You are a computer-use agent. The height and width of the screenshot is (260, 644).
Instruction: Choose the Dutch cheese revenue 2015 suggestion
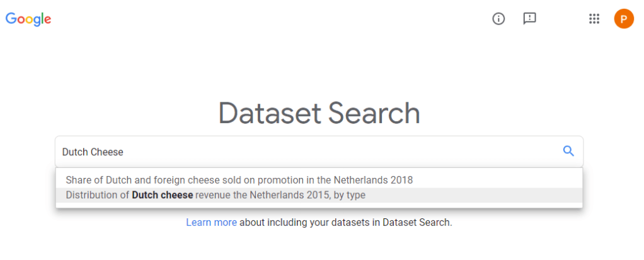pyautogui.click(x=216, y=195)
